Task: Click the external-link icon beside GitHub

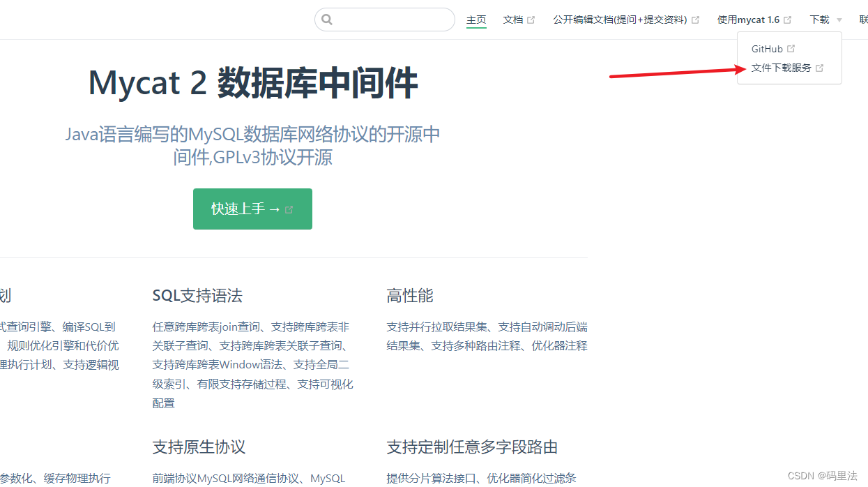Action: [791, 49]
